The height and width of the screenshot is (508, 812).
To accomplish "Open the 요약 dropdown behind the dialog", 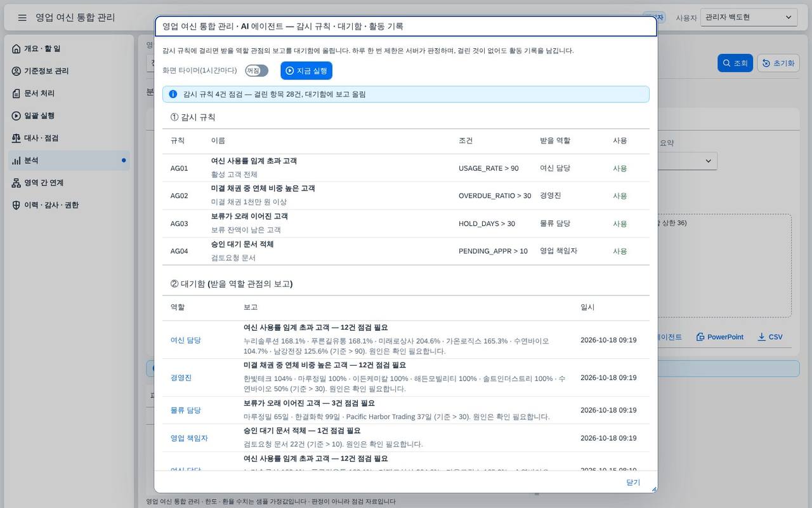I will coord(688,161).
